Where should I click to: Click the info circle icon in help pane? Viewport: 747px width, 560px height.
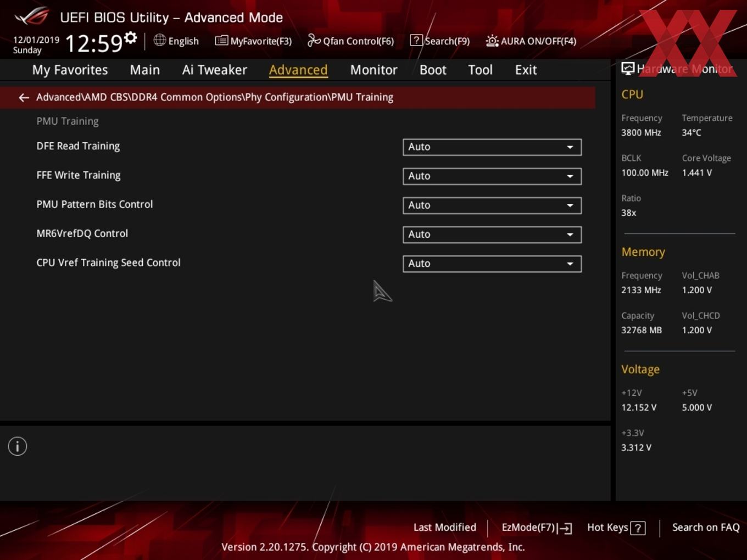tap(18, 446)
